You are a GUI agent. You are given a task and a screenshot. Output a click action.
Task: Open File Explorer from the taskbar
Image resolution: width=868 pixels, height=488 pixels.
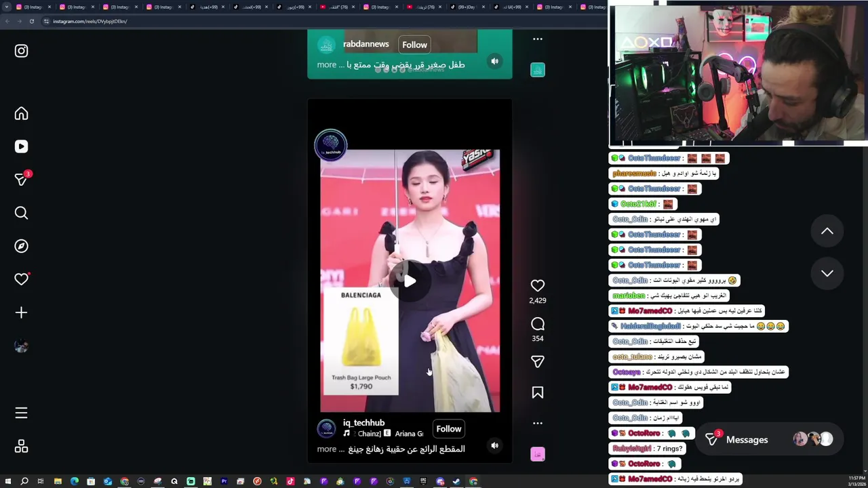pyautogui.click(x=58, y=481)
